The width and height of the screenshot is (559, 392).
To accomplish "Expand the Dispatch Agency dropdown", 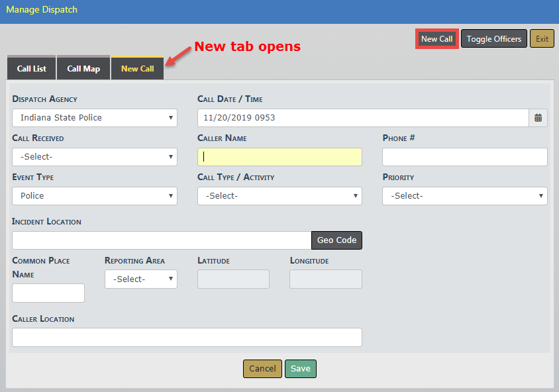I will click(95, 118).
